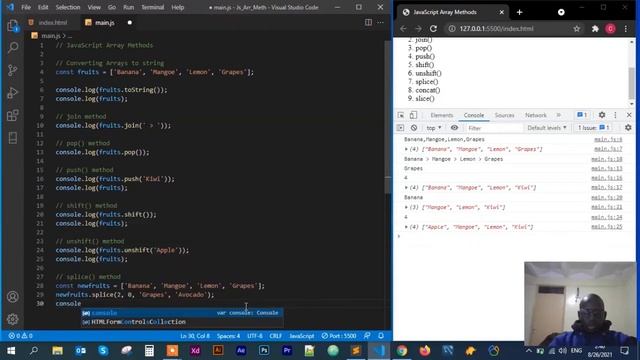Switch to the index.html editor tab
Viewport: 640px width, 360px height.
52,22
